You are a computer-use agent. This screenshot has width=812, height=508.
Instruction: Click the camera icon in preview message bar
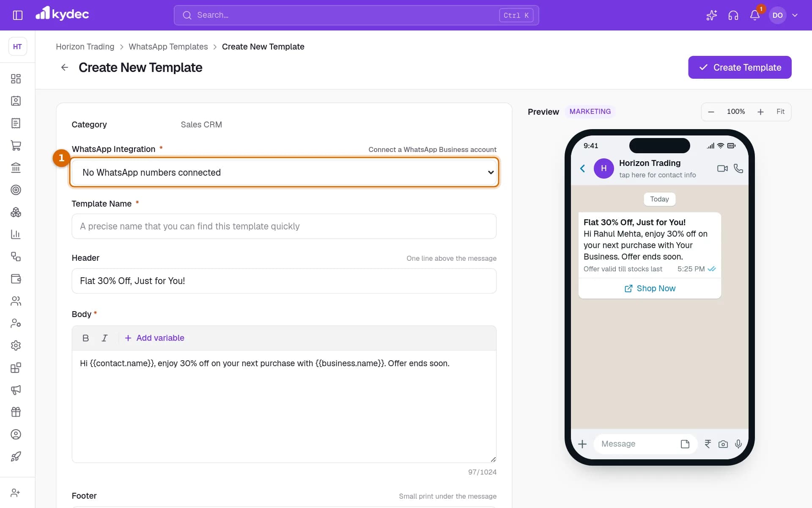[723, 444]
